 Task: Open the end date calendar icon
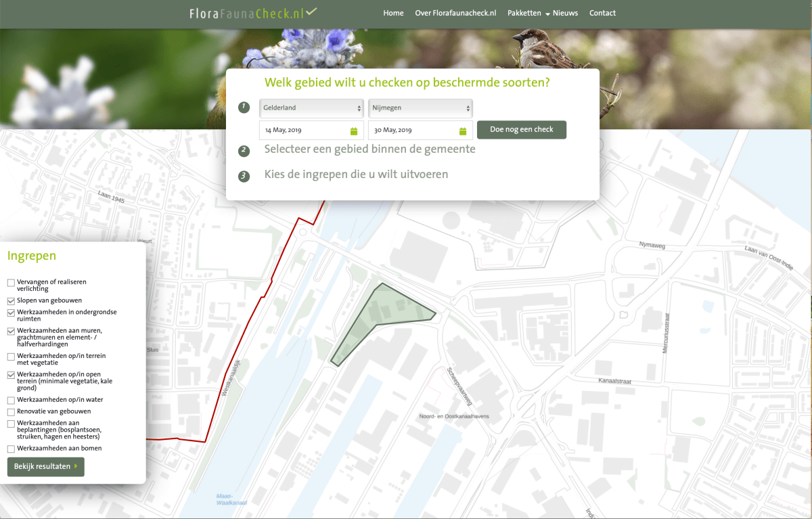(463, 131)
